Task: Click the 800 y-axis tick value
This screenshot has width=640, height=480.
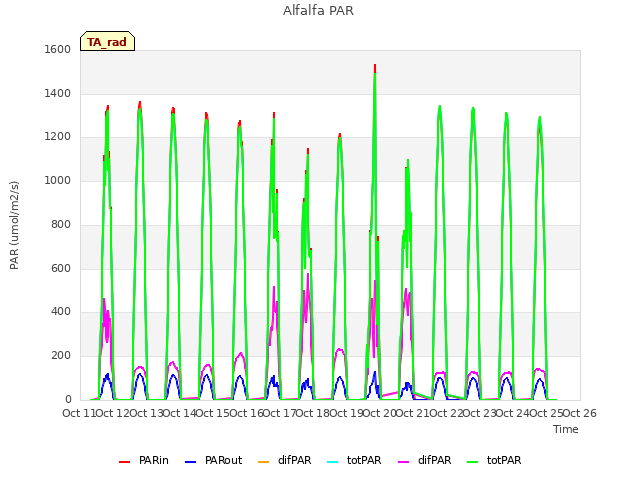Action: coord(61,224)
